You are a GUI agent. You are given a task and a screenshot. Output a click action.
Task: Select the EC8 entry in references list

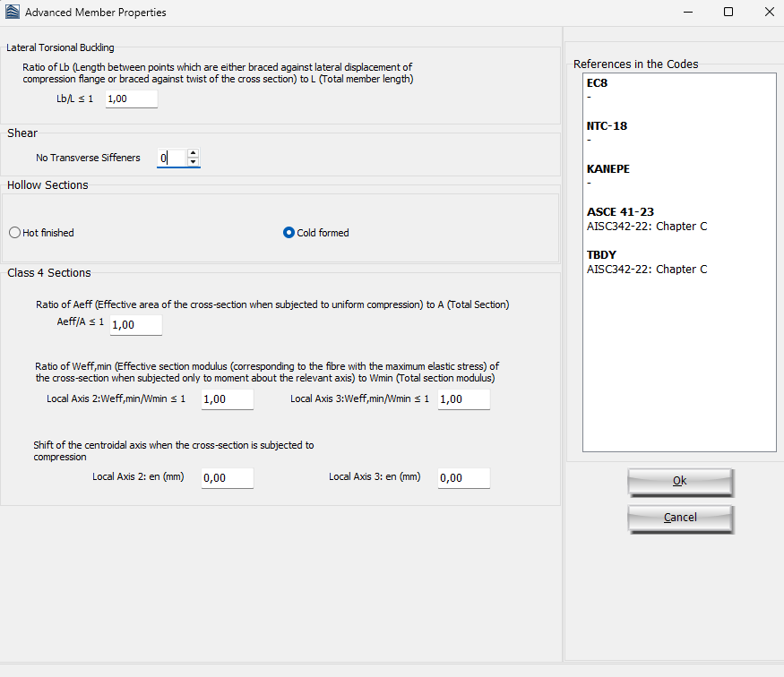coord(597,83)
